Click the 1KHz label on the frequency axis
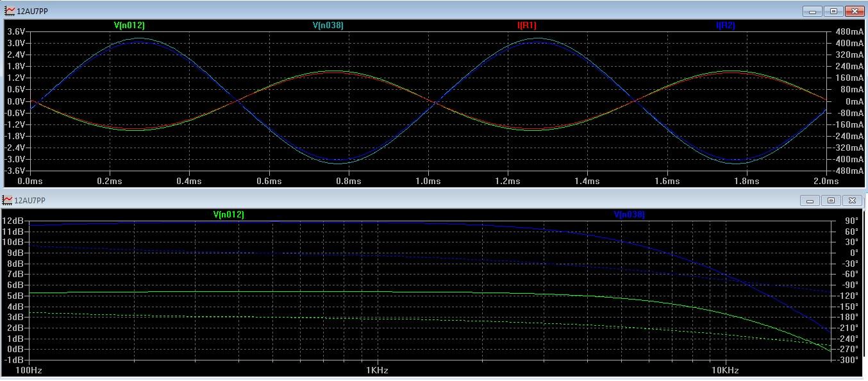This screenshot has height=381, width=868. [377, 371]
